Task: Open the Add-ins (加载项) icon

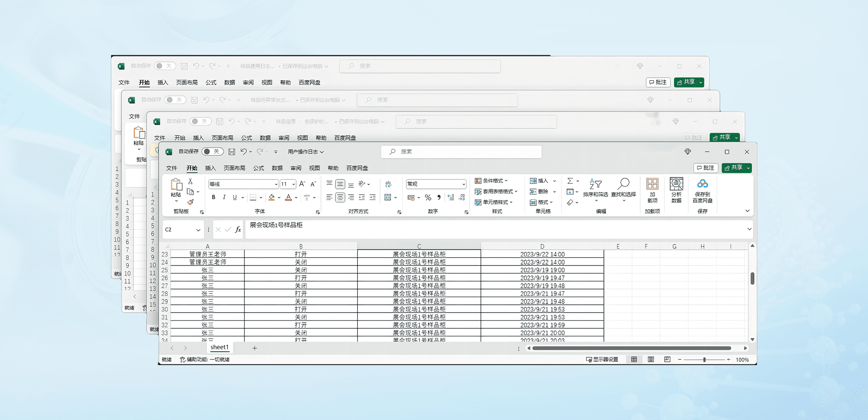Action: tap(652, 183)
